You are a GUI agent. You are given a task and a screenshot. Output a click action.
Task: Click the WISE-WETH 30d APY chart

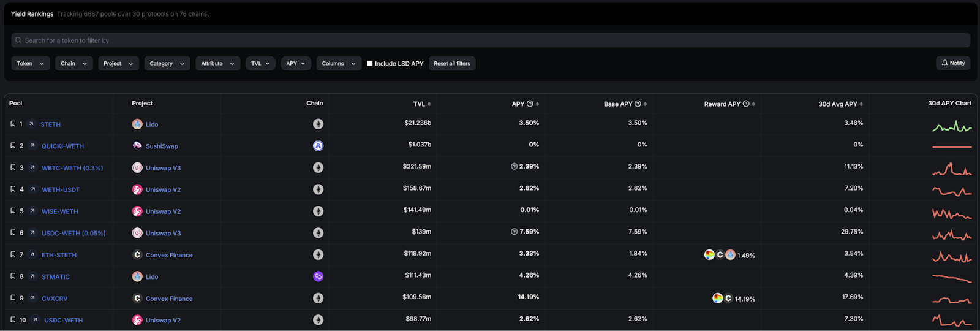[x=952, y=214]
